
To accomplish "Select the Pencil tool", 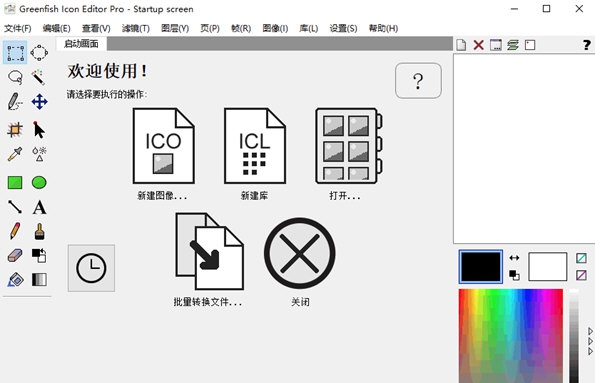I will pos(15,231).
